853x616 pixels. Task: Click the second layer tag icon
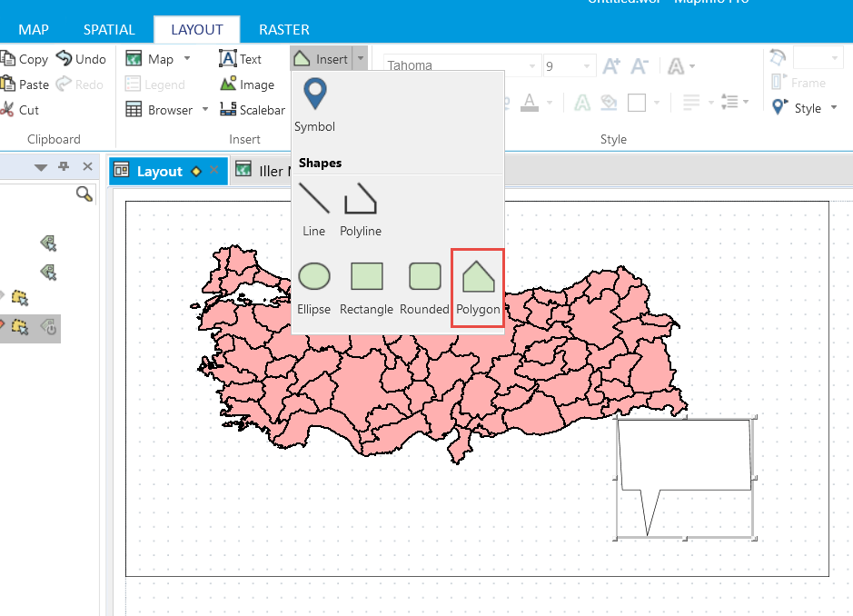point(48,272)
